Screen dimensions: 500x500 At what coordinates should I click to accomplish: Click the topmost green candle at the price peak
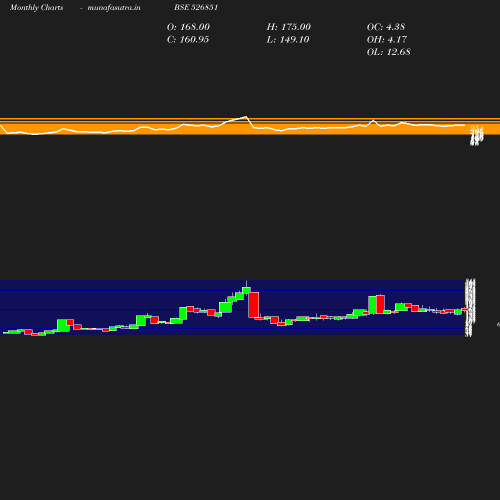click(x=246, y=290)
